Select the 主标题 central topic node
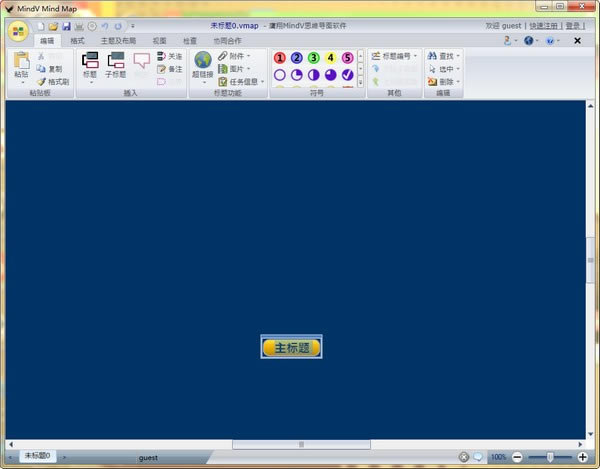600x469 pixels. (x=291, y=347)
